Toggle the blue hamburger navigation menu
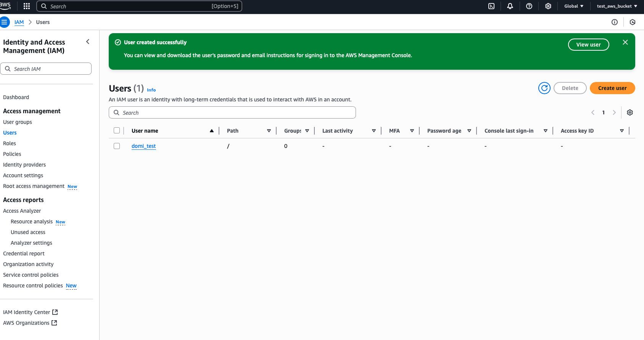The height and width of the screenshot is (340, 644). point(5,22)
